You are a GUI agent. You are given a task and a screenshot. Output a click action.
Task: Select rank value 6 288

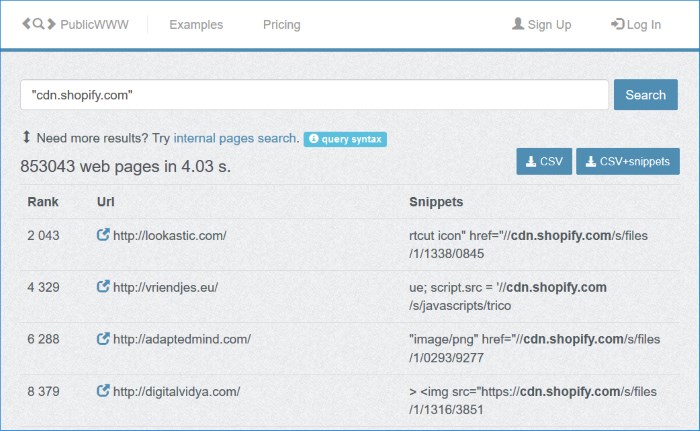click(43, 339)
